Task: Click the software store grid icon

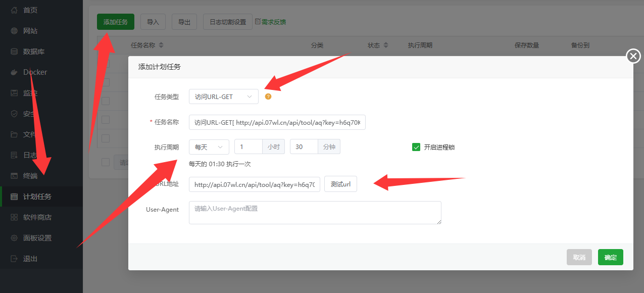Action: coord(14,217)
